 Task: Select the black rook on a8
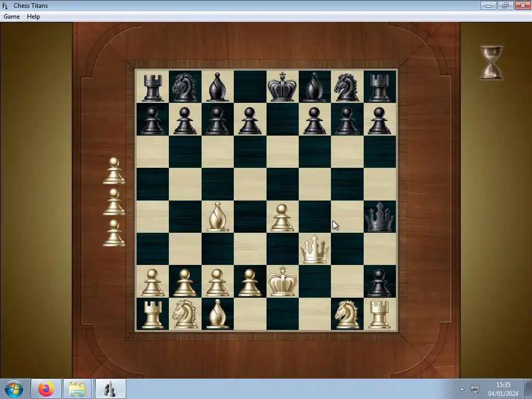(x=152, y=88)
